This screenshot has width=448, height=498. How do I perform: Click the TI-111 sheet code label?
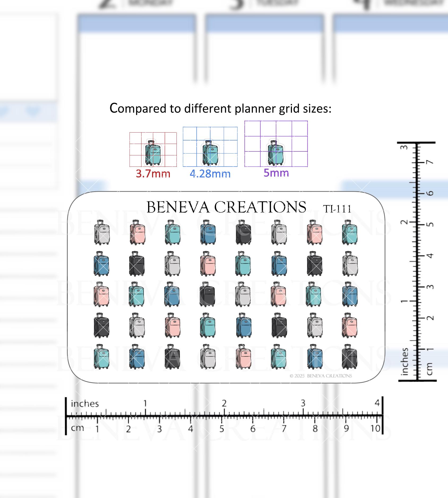(x=337, y=209)
